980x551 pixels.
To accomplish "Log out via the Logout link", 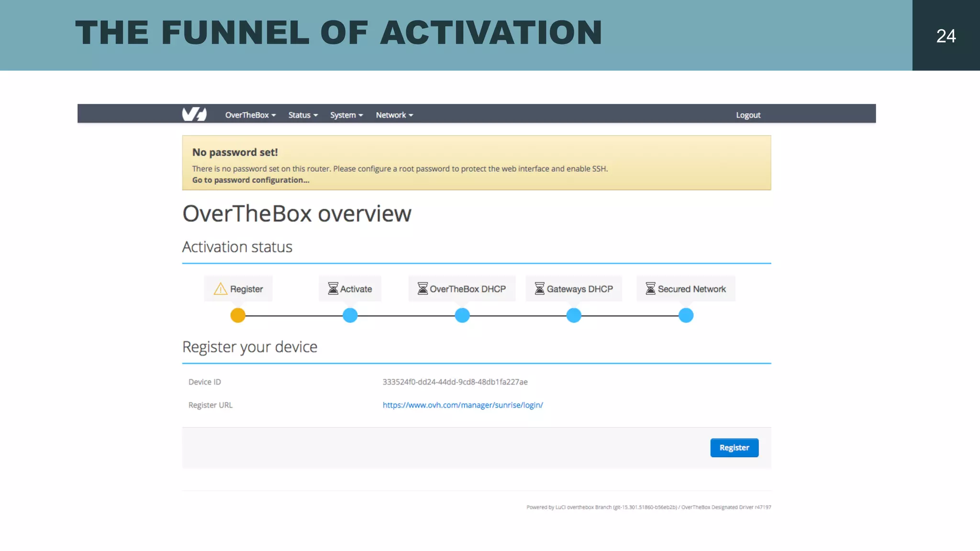I will 748,115.
